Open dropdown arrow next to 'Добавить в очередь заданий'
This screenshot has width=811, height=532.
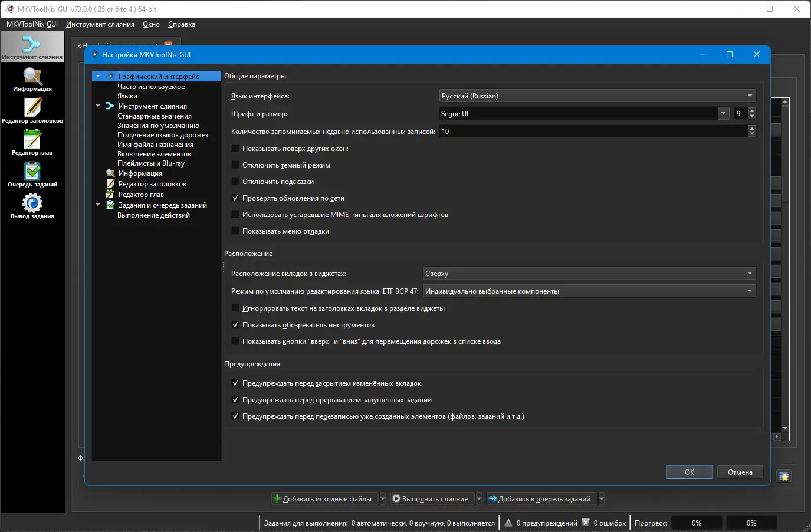coord(601,499)
